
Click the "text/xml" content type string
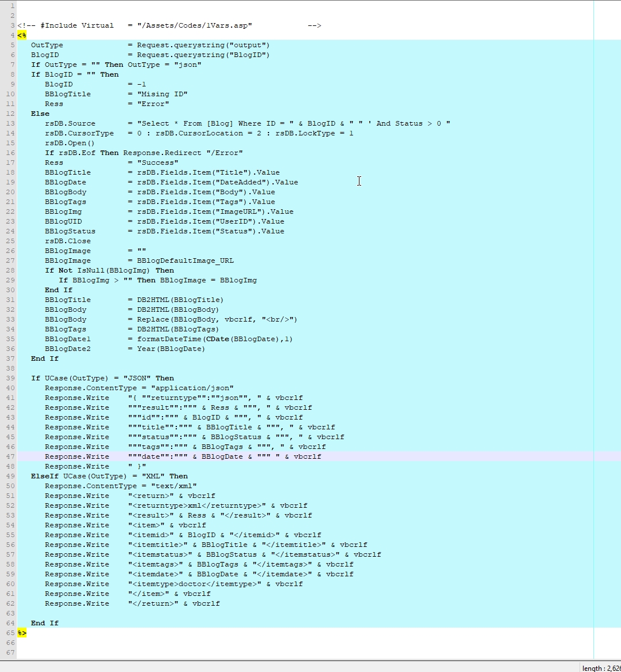coord(173,486)
